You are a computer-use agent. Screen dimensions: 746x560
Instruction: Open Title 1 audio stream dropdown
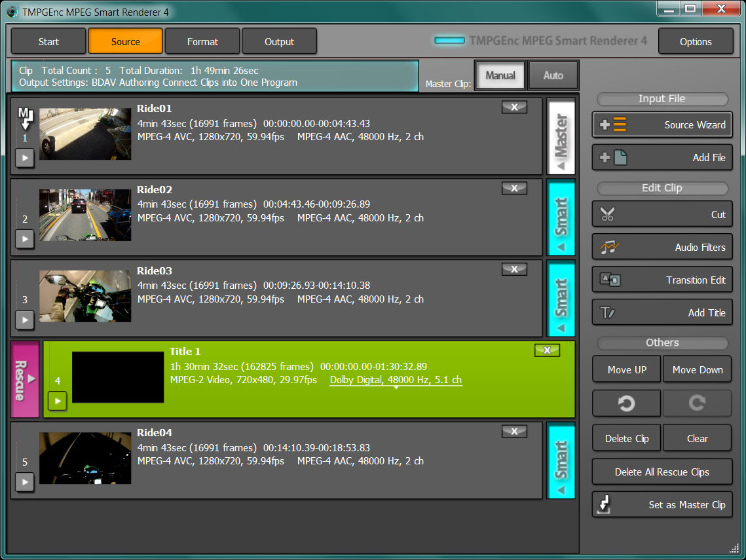(x=396, y=380)
